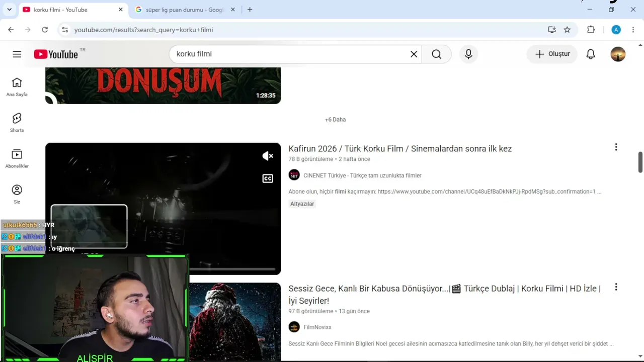This screenshot has height=362, width=644.
Task: Open the YouTube account avatar menu
Action: click(618, 54)
